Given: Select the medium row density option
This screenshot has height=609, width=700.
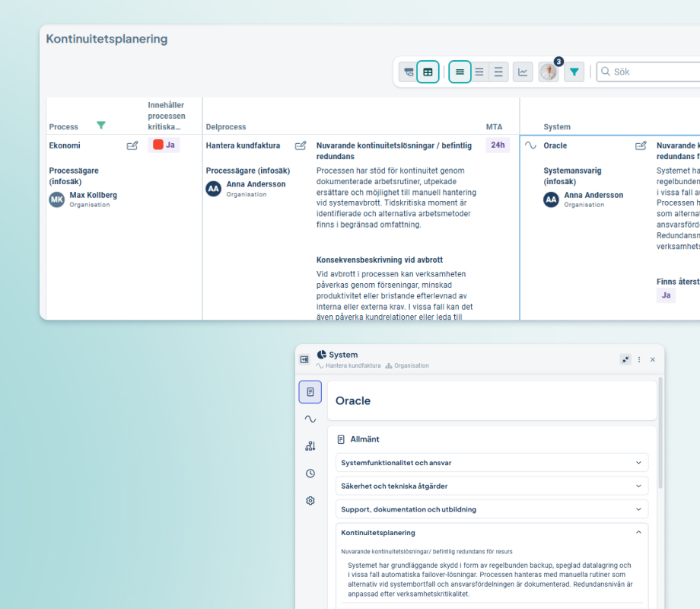Looking at the screenshot, I should pos(479,72).
